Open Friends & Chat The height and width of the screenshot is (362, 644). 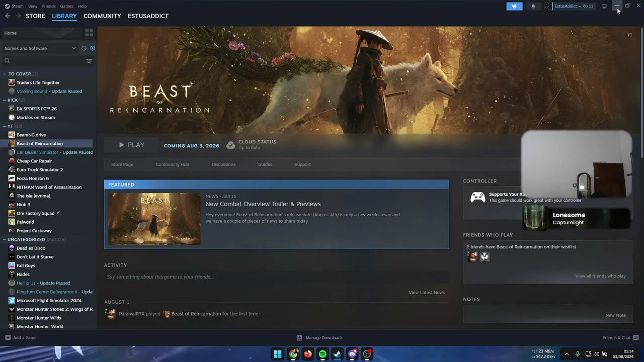(621, 338)
